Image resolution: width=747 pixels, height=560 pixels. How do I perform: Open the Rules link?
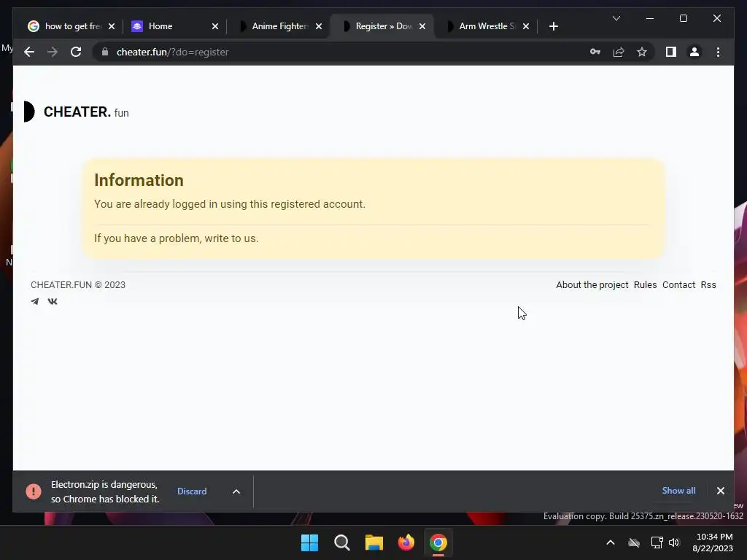(x=645, y=285)
